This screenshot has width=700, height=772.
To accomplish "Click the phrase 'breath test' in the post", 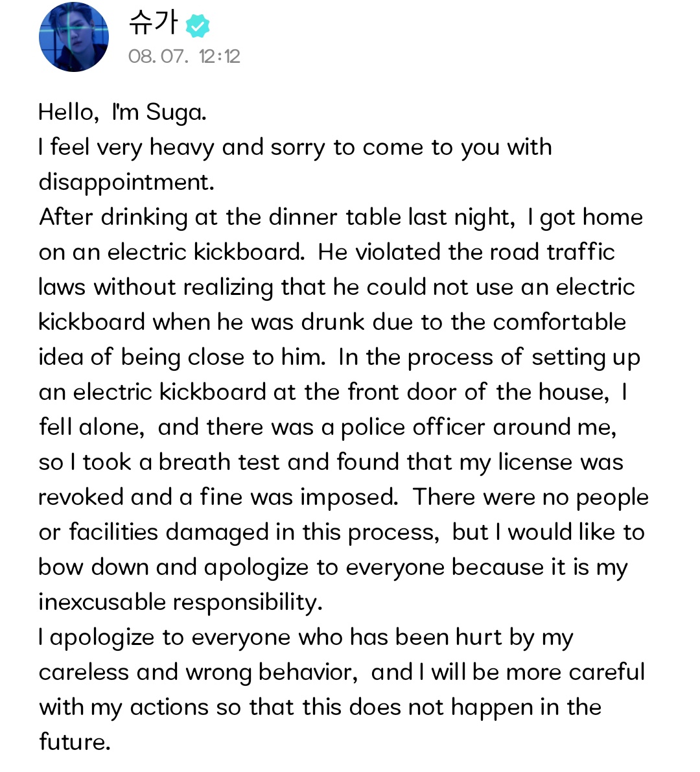I will (x=219, y=463).
